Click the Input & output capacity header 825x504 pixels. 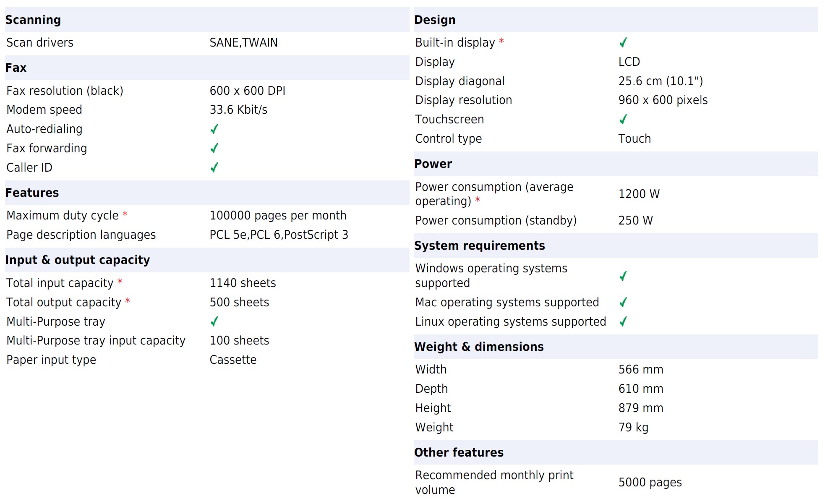(x=77, y=260)
